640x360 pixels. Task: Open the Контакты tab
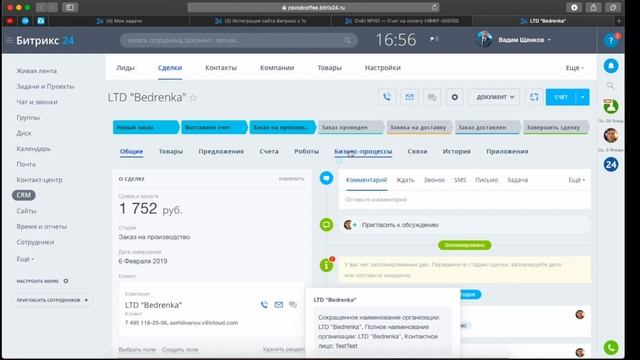[x=221, y=68]
